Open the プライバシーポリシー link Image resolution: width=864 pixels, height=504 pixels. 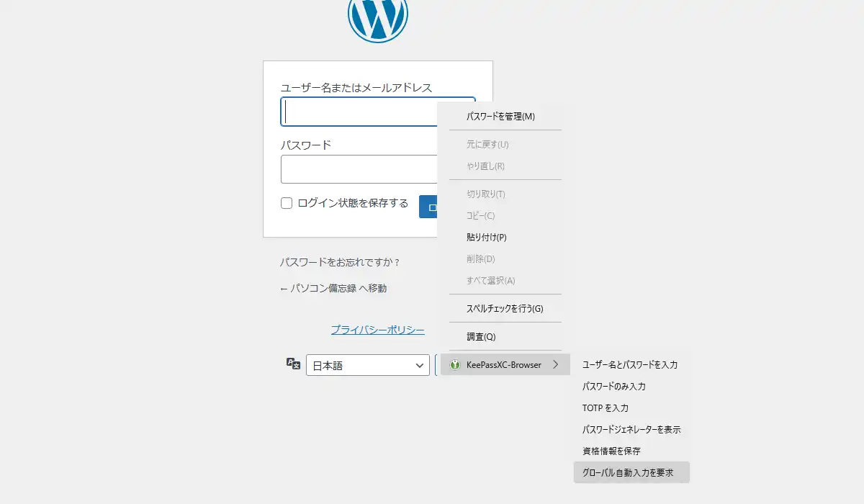(378, 330)
